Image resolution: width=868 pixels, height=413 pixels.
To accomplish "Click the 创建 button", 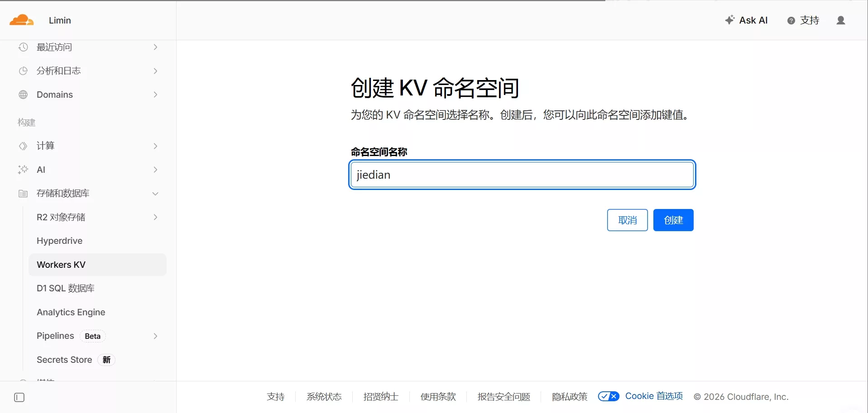I will click(673, 220).
